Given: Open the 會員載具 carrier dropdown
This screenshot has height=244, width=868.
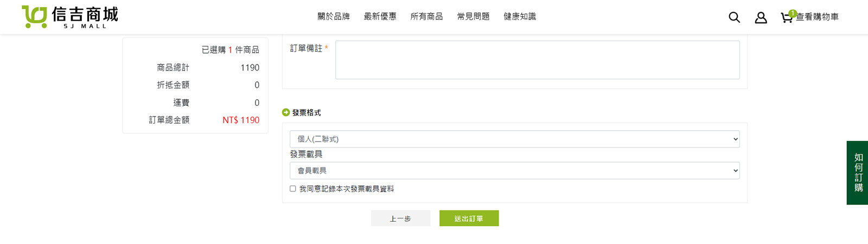Looking at the screenshot, I should pos(514,170).
